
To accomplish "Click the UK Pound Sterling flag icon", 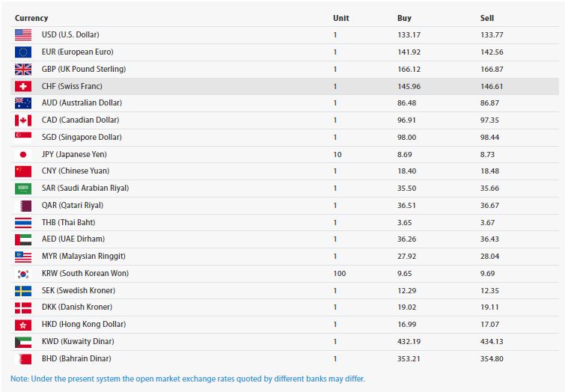I will (x=22, y=69).
